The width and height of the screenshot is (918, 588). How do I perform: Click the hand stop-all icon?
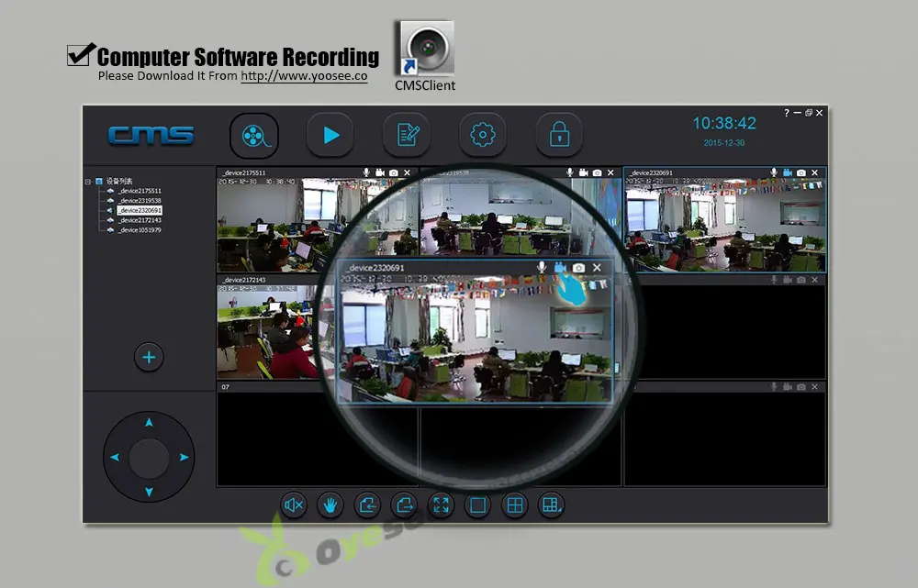click(x=330, y=505)
